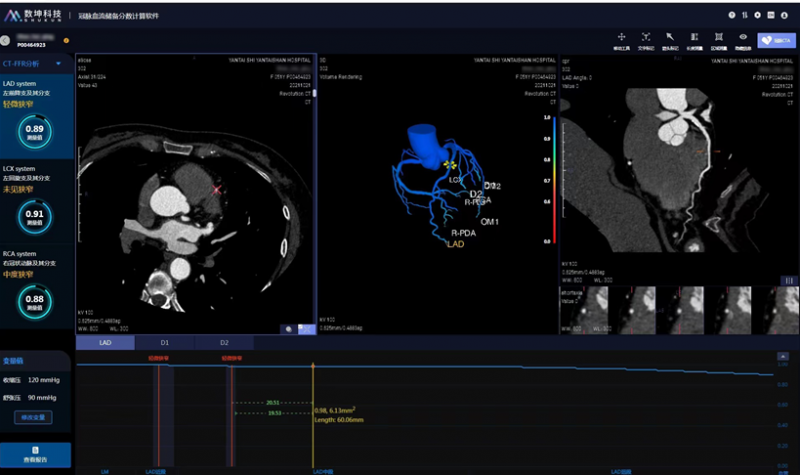This screenshot has height=475, width=800.
Task: Click the view report button
Action: coord(35,455)
